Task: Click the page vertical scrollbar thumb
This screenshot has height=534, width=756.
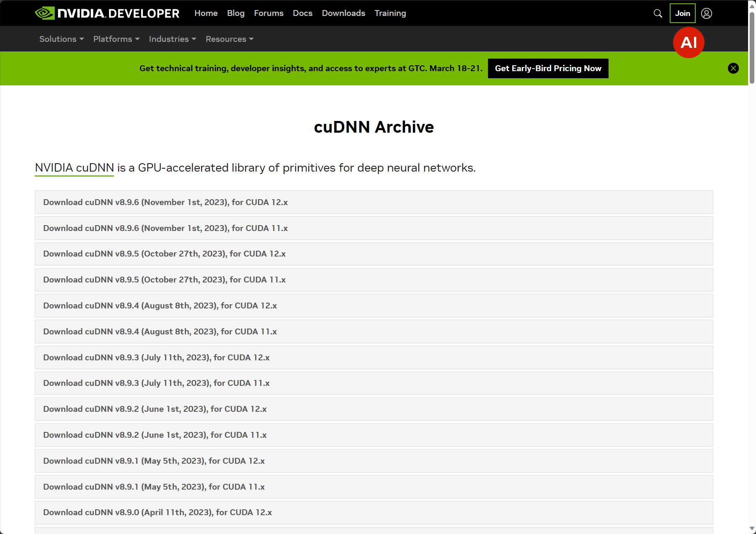Action: pos(752,47)
